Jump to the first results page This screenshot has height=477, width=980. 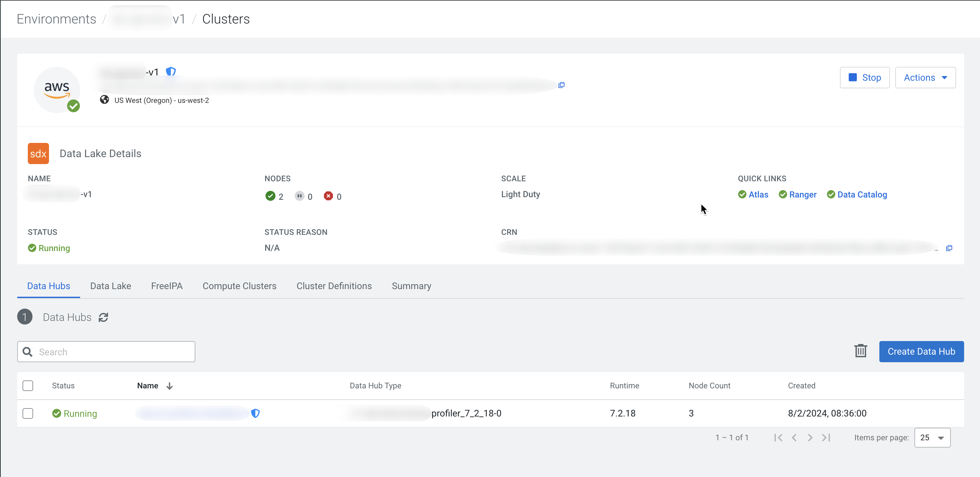(778, 438)
